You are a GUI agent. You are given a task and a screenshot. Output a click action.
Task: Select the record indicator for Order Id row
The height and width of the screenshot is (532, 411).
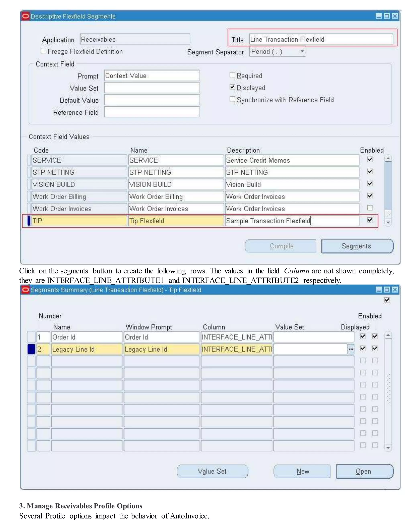click(x=32, y=337)
